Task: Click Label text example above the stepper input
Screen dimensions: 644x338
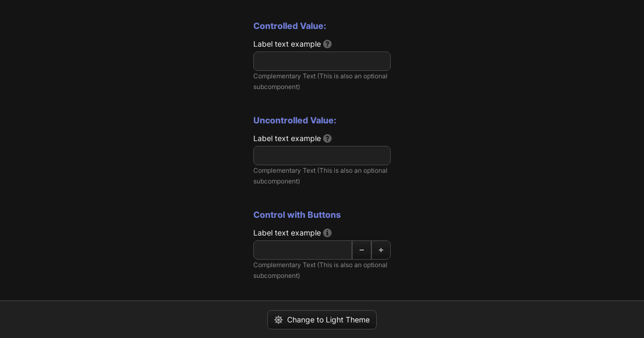Action: click(x=287, y=233)
